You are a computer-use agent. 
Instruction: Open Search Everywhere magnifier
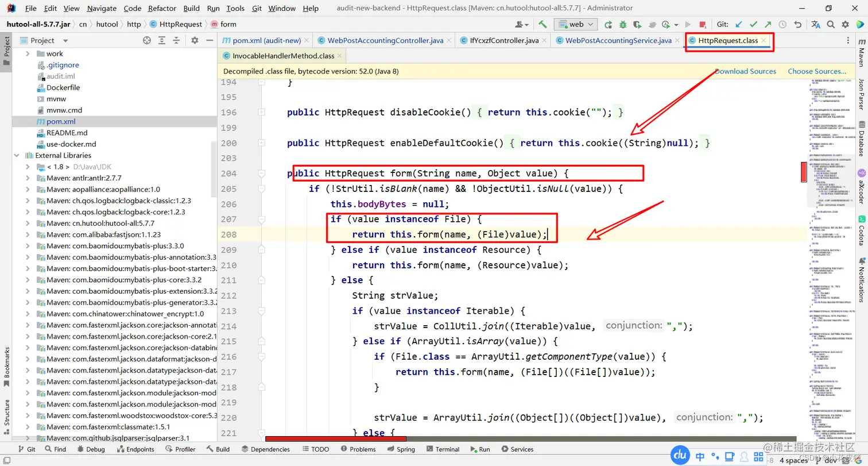coord(831,24)
